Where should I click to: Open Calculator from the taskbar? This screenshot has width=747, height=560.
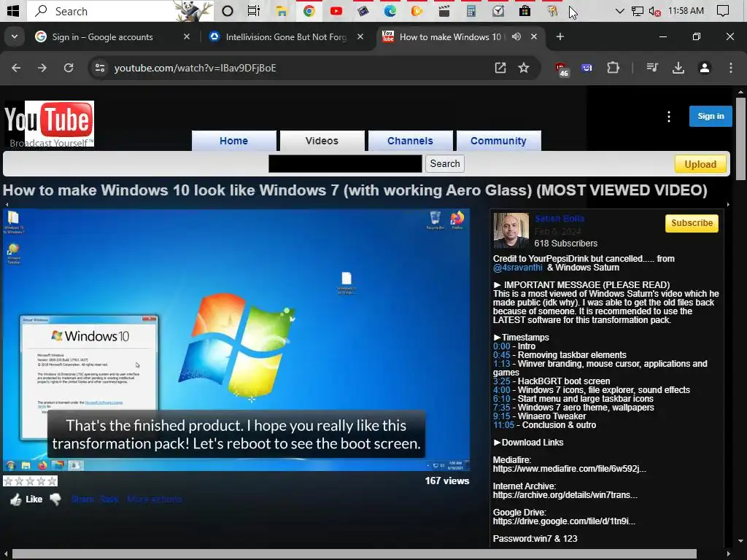(471, 10)
